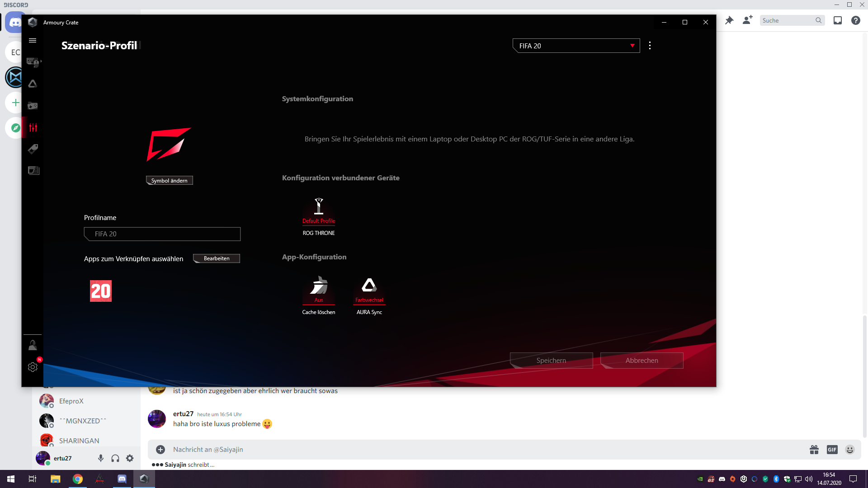Open Chrome from the Windows taskbar
This screenshot has width=868, height=488.
click(78, 479)
